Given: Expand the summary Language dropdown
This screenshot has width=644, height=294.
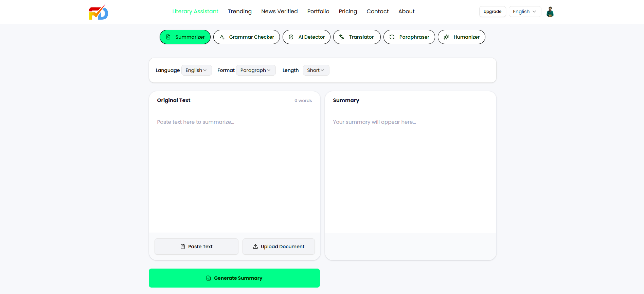Looking at the screenshot, I should (x=196, y=70).
